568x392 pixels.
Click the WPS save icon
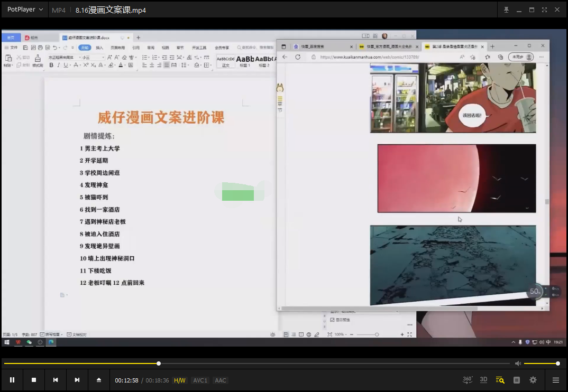point(25,48)
